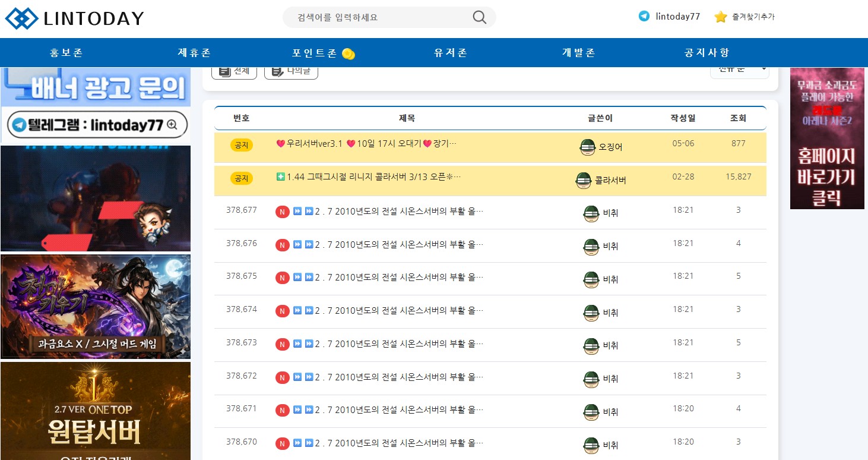This screenshot has width=868, height=460.
Task: Click the list icon on 전체 button
Action: pos(224,71)
